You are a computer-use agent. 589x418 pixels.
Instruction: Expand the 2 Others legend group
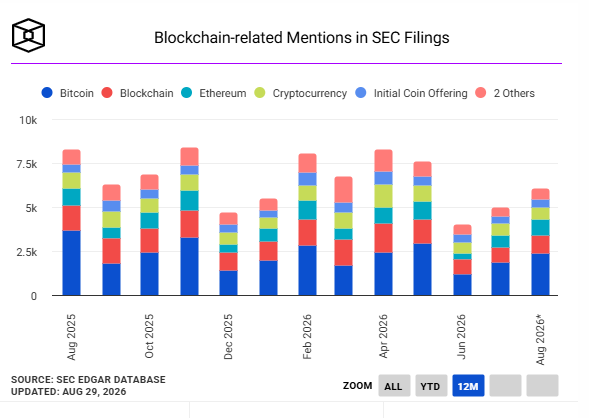(x=505, y=93)
